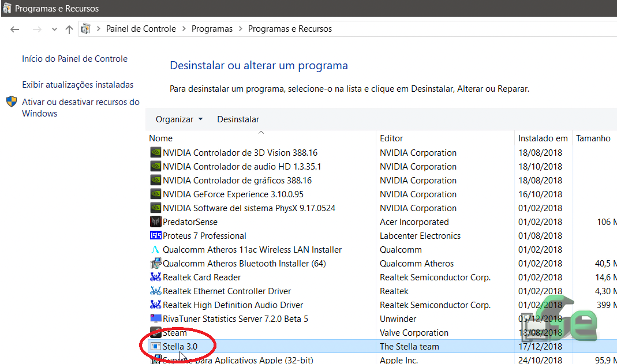Click the Realtek Card Reader icon
Image resolution: width=617 pixels, height=364 pixels.
click(155, 277)
